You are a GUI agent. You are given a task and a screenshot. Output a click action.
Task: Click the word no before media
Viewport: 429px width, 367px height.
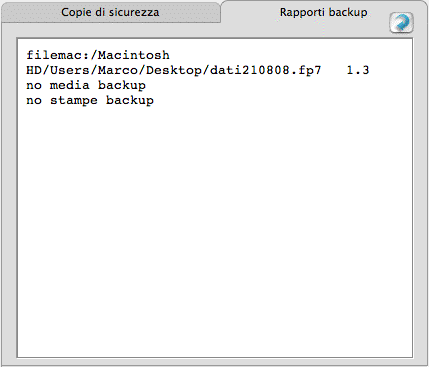[34, 85]
